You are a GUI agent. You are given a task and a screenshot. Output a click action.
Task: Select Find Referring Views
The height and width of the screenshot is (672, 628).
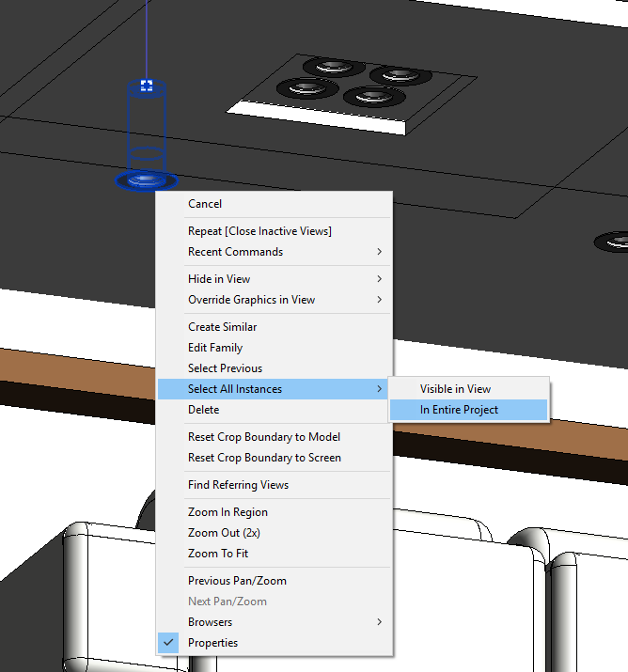[x=275, y=485]
